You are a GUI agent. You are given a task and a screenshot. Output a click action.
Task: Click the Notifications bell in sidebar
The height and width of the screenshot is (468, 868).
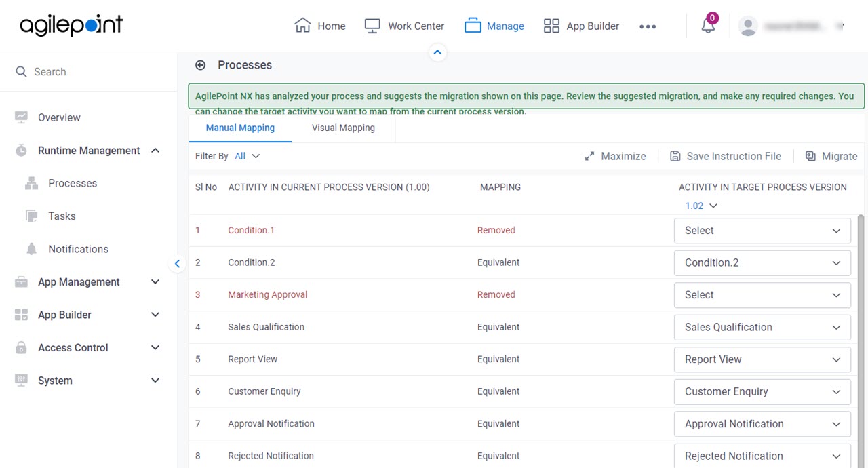(31, 249)
